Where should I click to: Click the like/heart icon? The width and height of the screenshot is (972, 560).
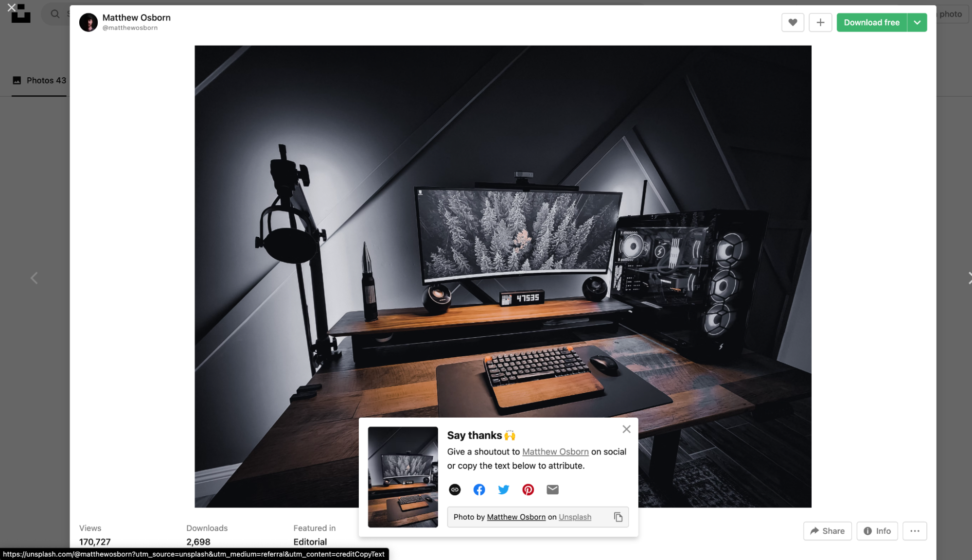793,22
